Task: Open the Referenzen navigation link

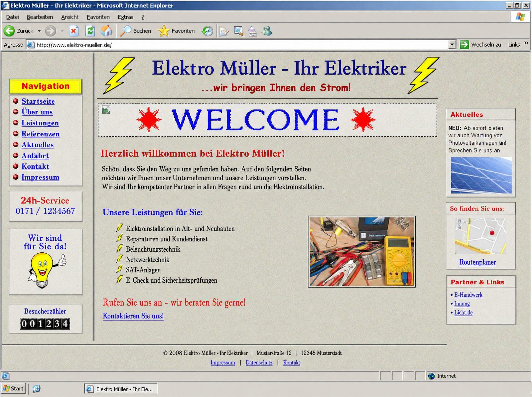Action: (41, 134)
